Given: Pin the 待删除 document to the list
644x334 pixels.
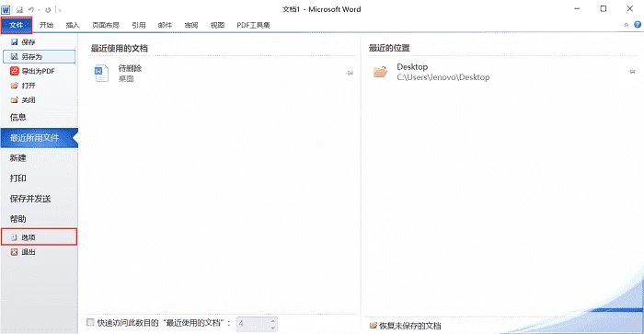Looking at the screenshot, I should point(350,73).
